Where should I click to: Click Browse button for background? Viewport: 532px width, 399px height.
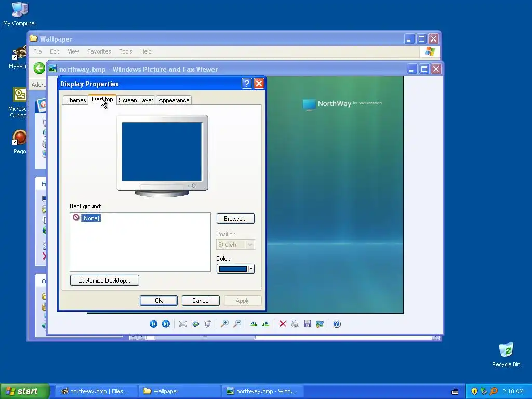click(x=235, y=219)
